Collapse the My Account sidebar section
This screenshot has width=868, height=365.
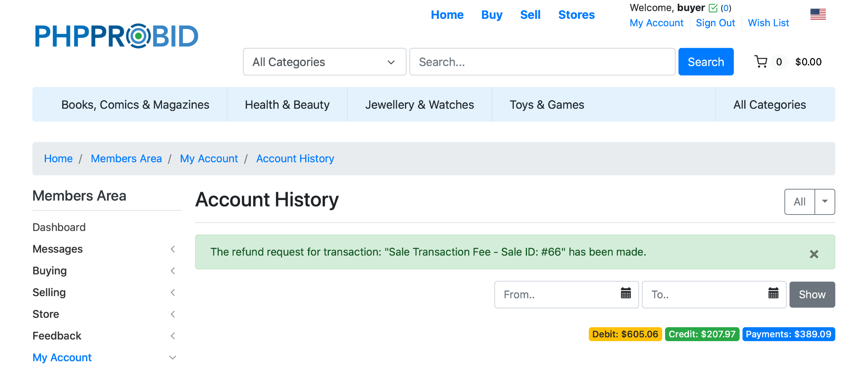173,358
